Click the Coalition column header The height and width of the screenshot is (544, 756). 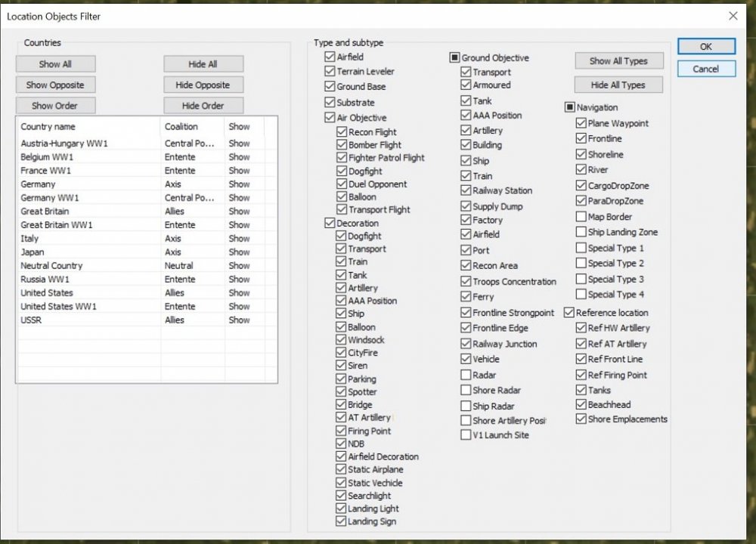[181, 127]
